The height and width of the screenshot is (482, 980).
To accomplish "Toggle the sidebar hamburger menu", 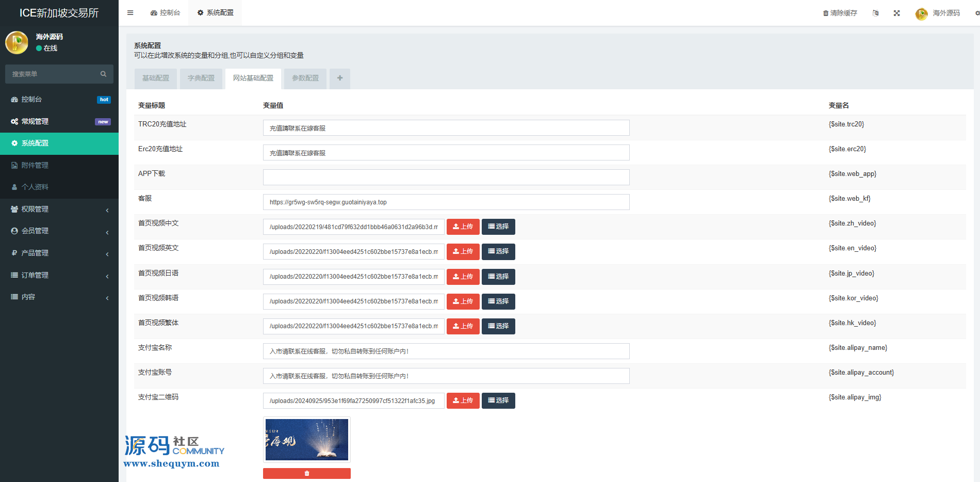I will click(130, 13).
